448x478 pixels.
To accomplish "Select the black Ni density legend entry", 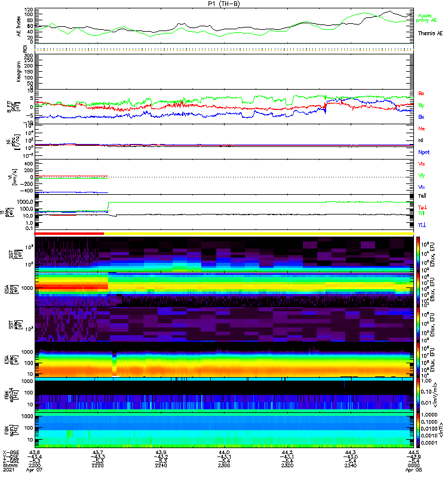I will (x=421, y=140).
